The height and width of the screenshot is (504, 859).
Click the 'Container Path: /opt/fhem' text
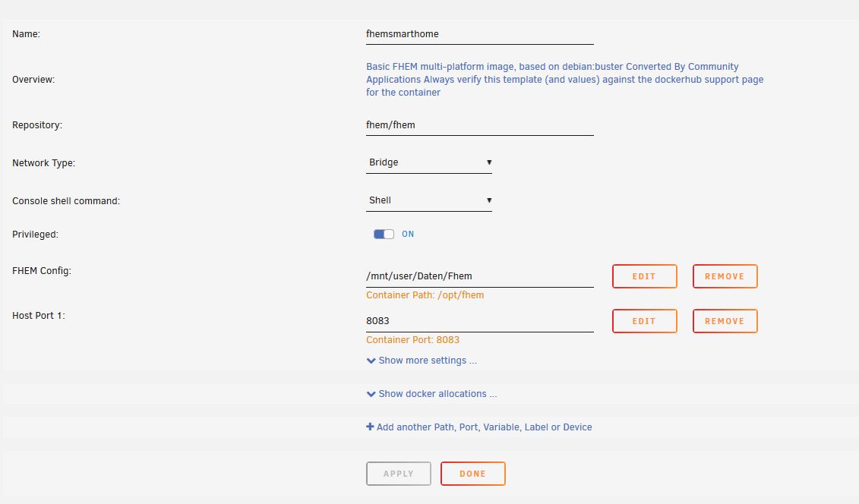click(425, 295)
